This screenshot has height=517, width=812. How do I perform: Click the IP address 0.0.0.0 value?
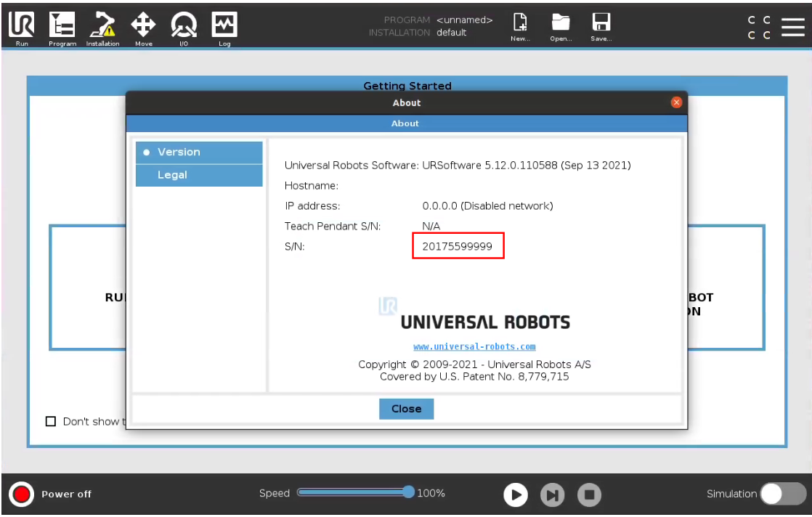tap(487, 206)
